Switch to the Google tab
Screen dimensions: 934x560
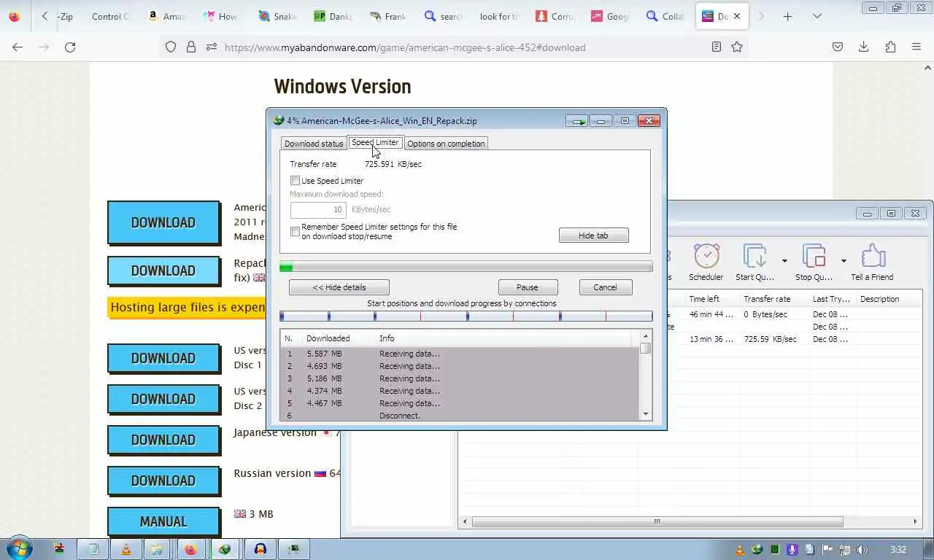(610, 16)
